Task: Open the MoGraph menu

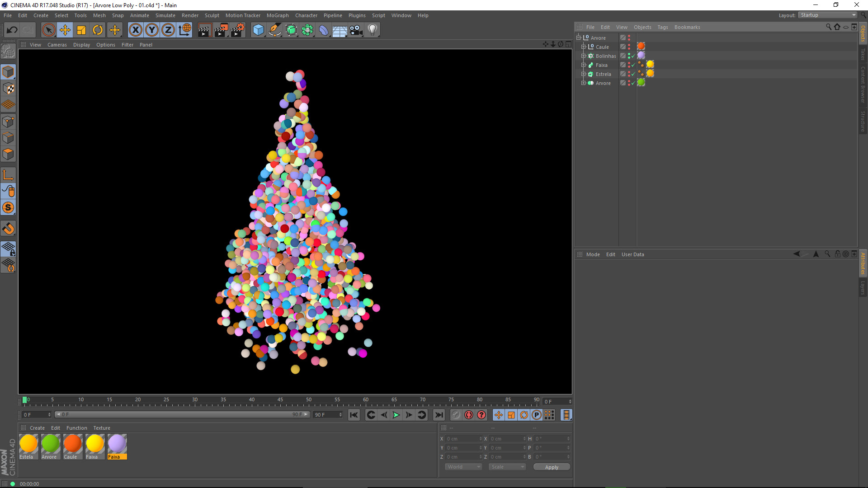Action: [x=277, y=15]
